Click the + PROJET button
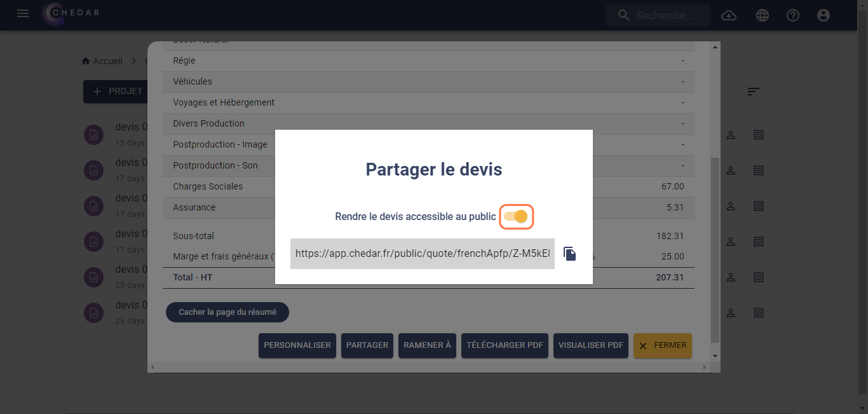868x414 pixels. coord(116,92)
